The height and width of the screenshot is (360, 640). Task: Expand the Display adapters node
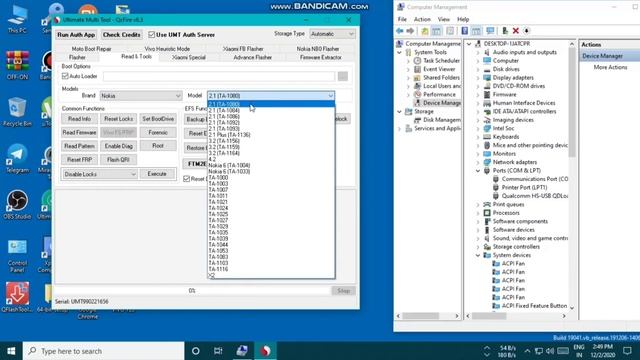[x=478, y=78]
